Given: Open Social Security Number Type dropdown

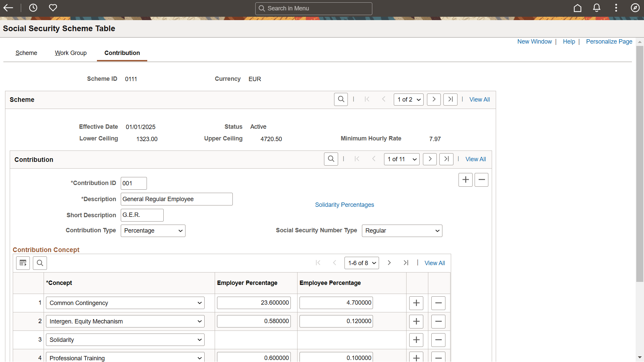Looking at the screenshot, I should pos(402,231).
